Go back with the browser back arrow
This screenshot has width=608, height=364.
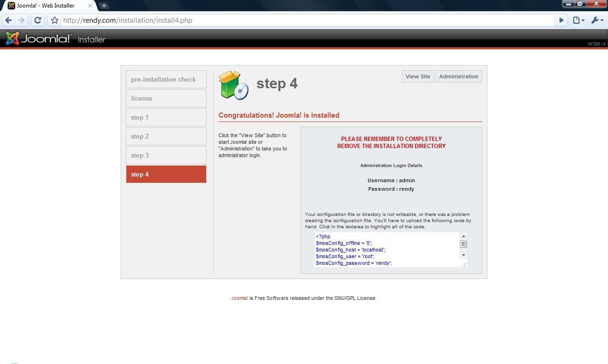pos(9,20)
